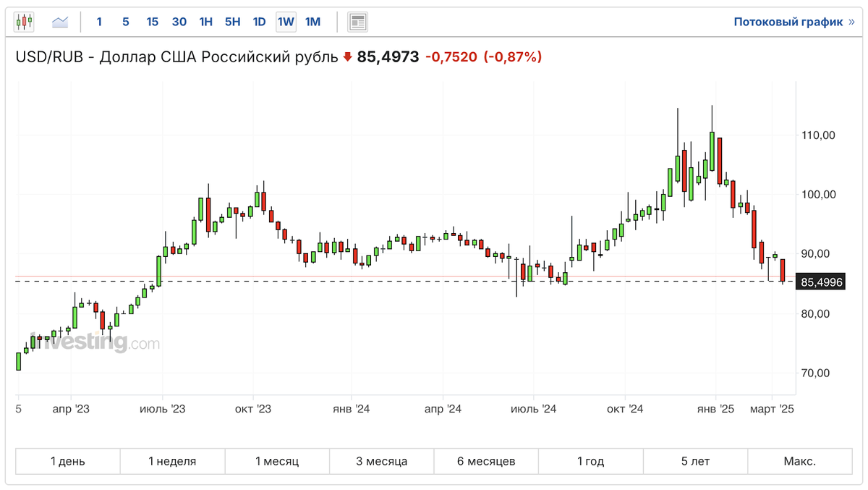Click the окт '24 date label
The image size is (868, 490).
pos(626,409)
